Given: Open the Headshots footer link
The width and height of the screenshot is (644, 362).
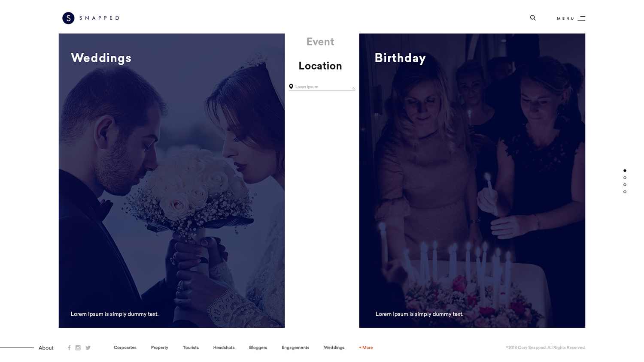Looking at the screenshot, I should pyautogui.click(x=224, y=348).
